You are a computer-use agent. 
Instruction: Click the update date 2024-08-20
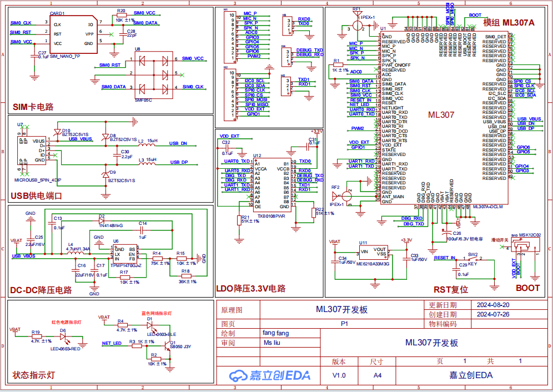[x=493, y=305]
